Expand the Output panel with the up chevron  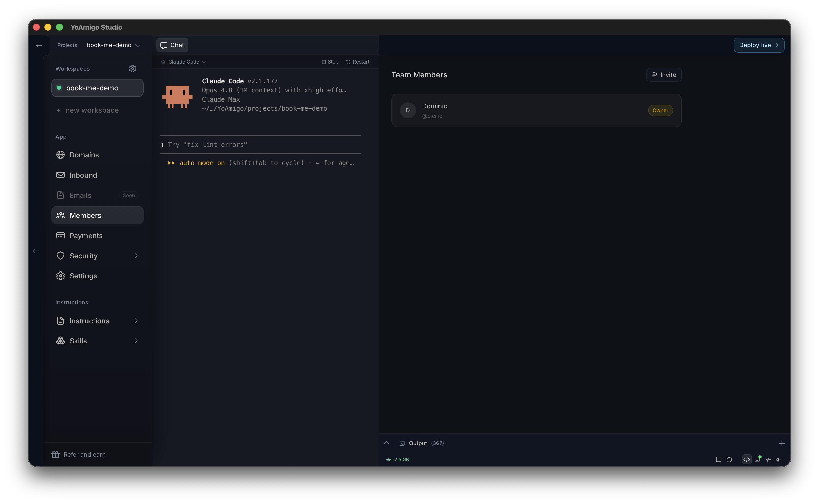[386, 443]
